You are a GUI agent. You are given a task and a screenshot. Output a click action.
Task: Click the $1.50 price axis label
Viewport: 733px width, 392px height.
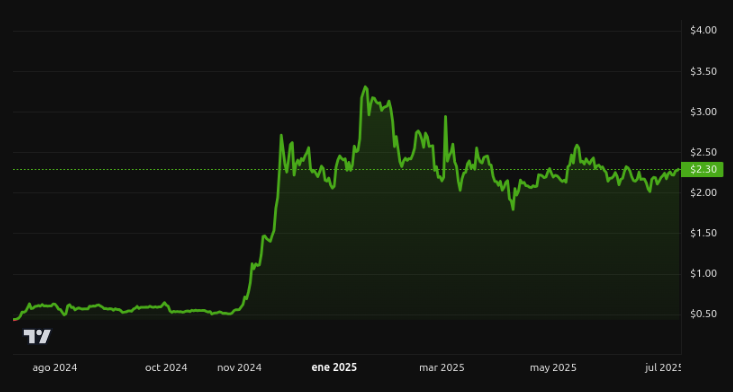click(x=704, y=233)
